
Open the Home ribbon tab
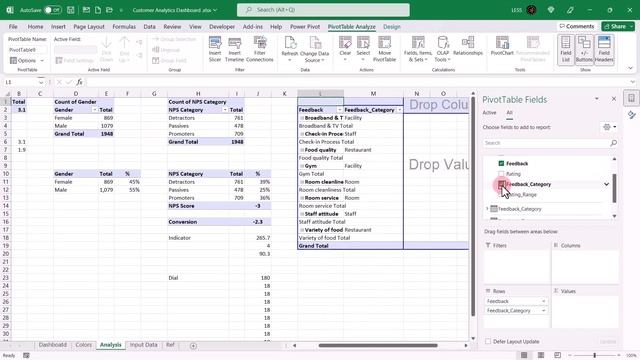[x=35, y=27]
